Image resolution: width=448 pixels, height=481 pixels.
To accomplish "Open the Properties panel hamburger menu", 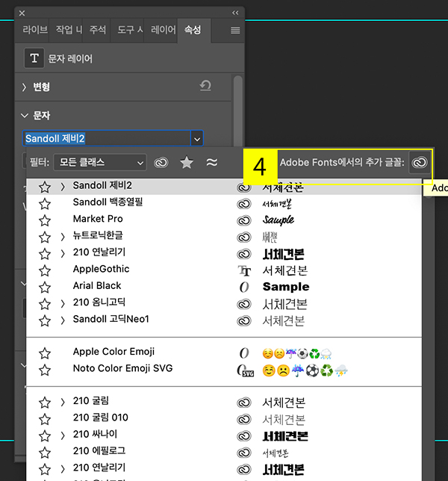I will point(235,31).
